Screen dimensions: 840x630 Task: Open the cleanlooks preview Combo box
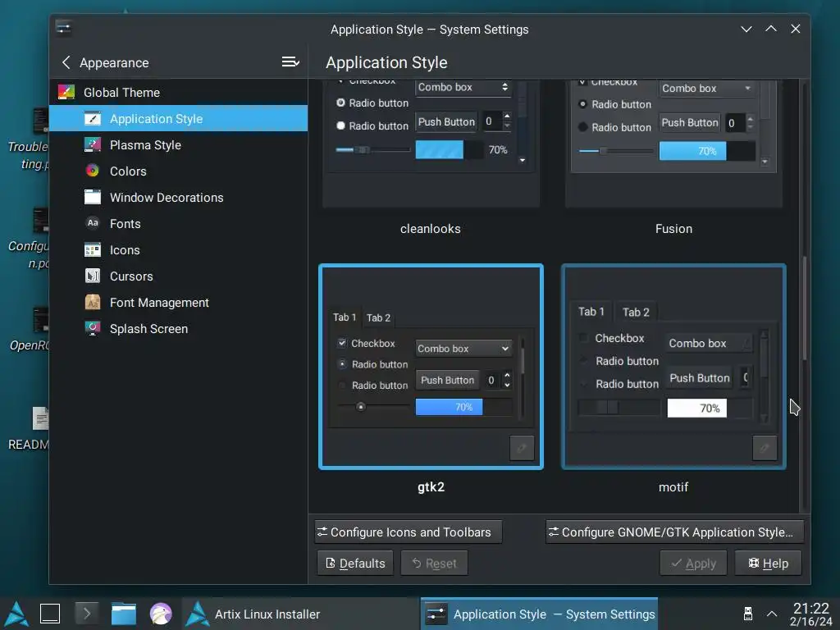click(463, 87)
